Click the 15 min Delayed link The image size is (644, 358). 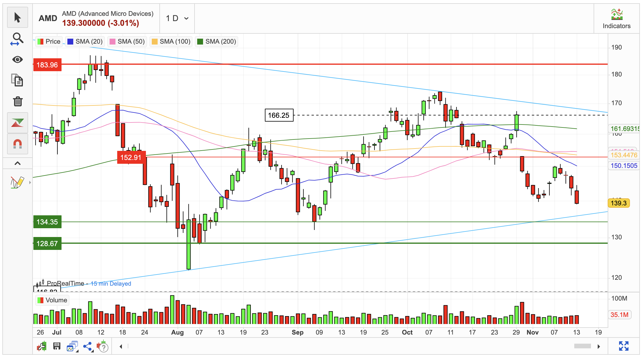111,284
